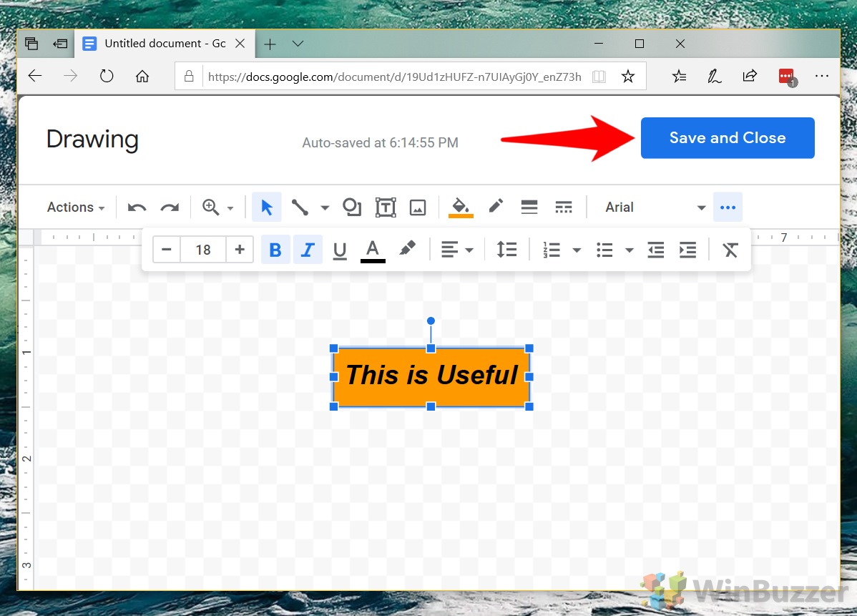Redo the last drawing action

170,207
